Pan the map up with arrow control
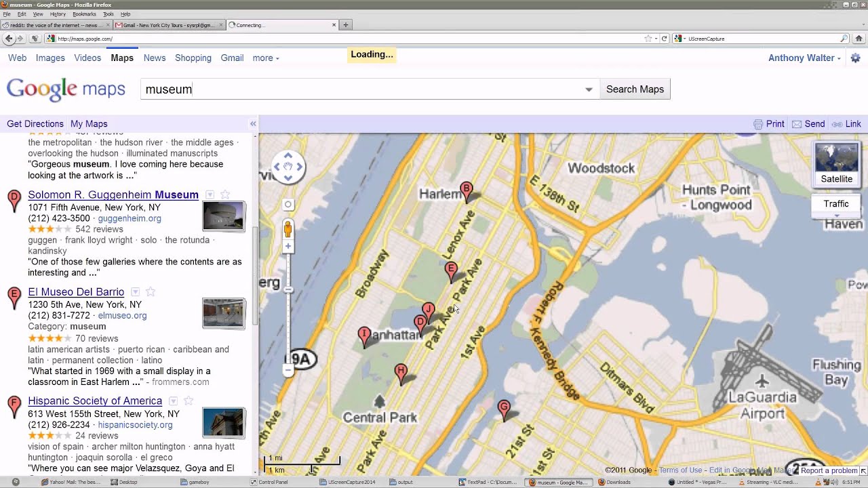Viewport: 868px width, 488px height. click(288, 155)
